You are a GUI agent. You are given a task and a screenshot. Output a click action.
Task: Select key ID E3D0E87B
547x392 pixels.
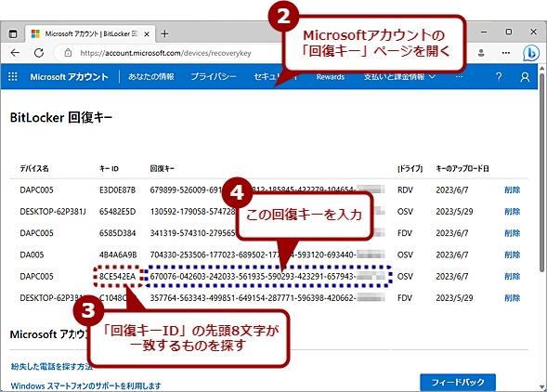[x=118, y=189]
